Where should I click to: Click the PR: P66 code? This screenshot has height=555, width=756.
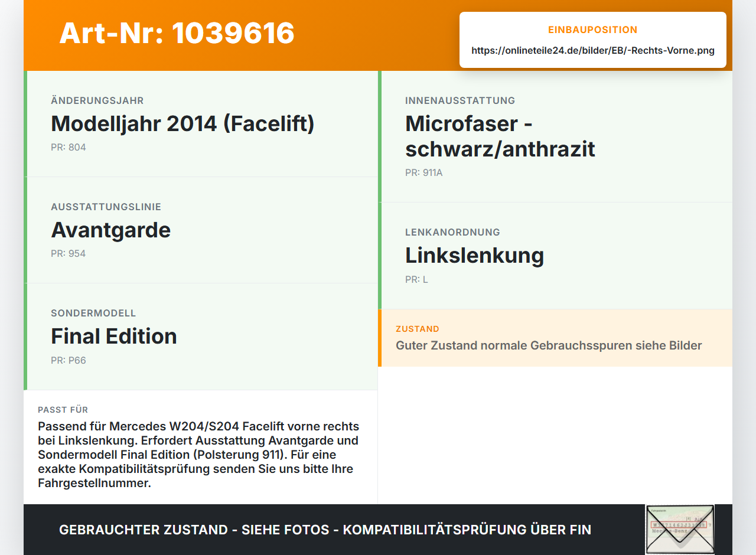tap(69, 360)
